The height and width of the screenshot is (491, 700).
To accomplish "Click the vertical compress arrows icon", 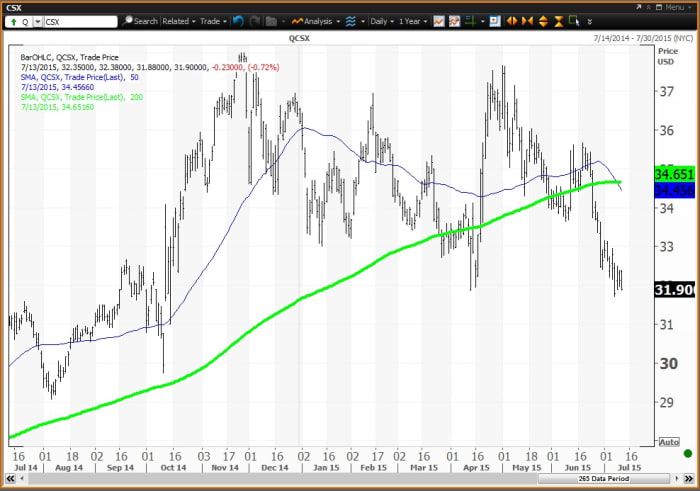I will coord(558,20).
